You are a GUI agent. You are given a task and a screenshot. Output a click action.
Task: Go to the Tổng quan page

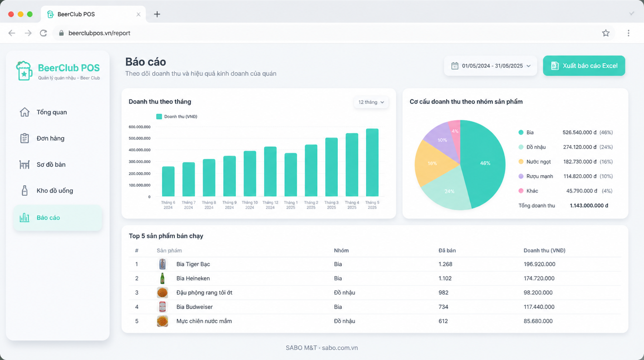pos(57,112)
